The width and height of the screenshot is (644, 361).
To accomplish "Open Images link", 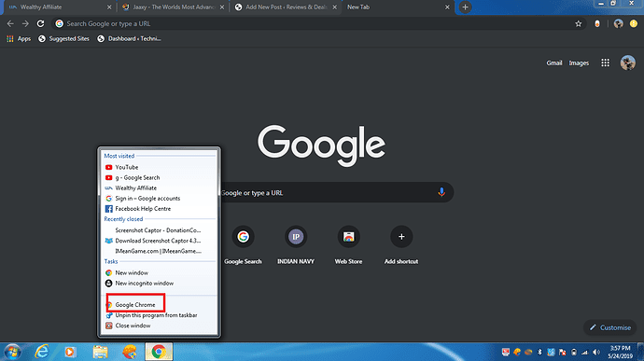I will (579, 62).
